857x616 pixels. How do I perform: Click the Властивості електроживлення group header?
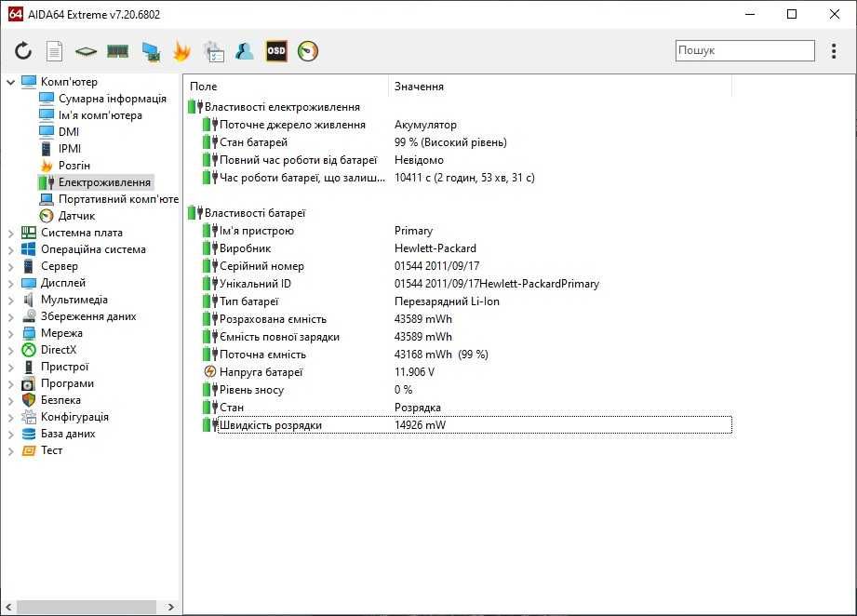pos(282,107)
